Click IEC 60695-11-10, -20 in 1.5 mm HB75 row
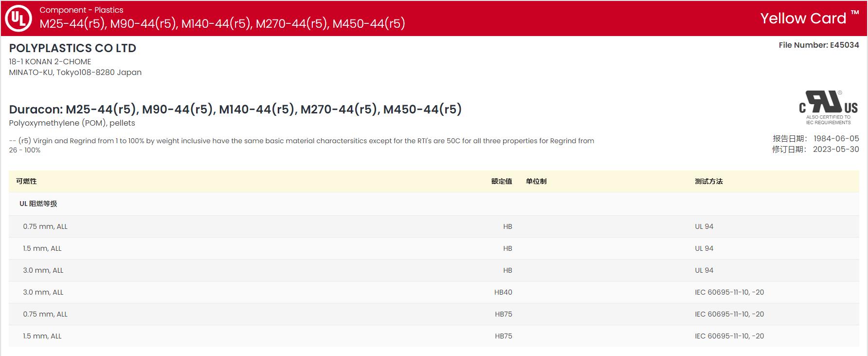Viewport: 868px width, 356px height. (729, 336)
